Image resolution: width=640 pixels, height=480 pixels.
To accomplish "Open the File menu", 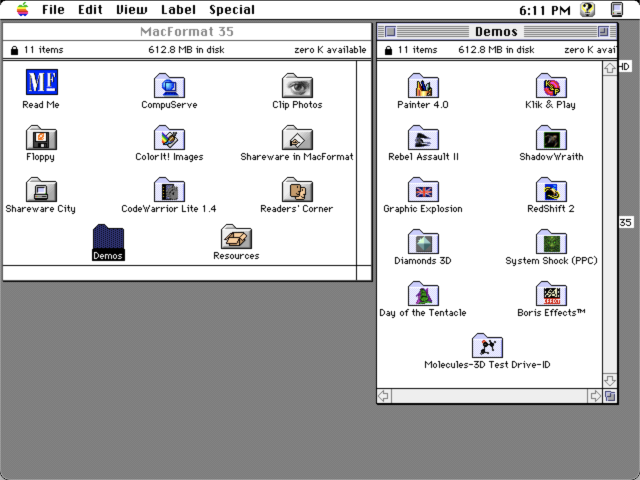I will (53, 9).
